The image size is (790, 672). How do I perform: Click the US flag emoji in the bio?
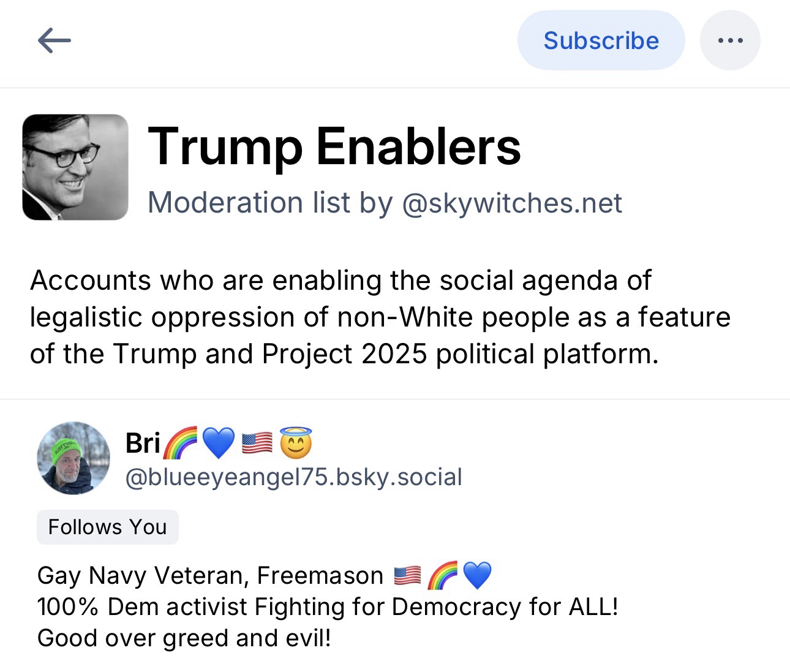(x=407, y=575)
